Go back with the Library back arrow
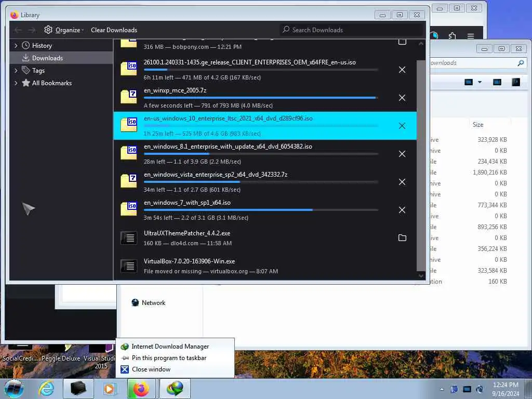Viewport: 532px width, 399px height. point(18,30)
